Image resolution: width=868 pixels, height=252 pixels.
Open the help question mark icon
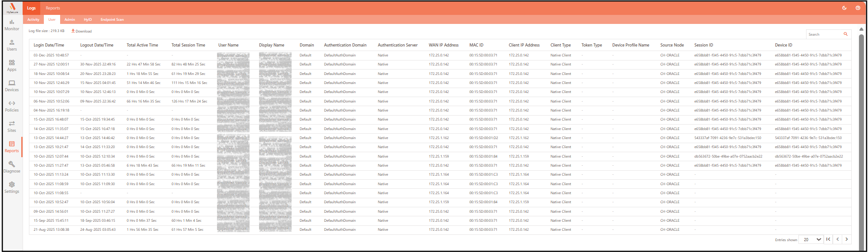(x=858, y=8)
